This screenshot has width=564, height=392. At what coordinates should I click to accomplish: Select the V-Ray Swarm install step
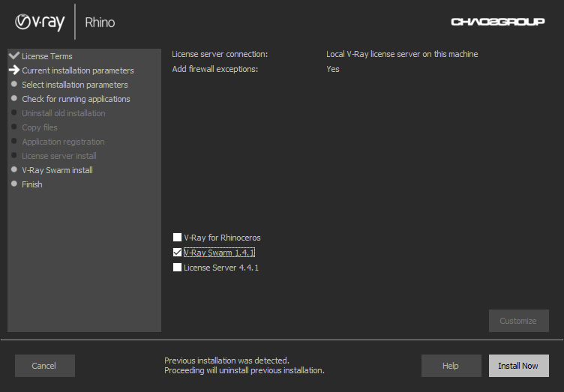(57, 170)
